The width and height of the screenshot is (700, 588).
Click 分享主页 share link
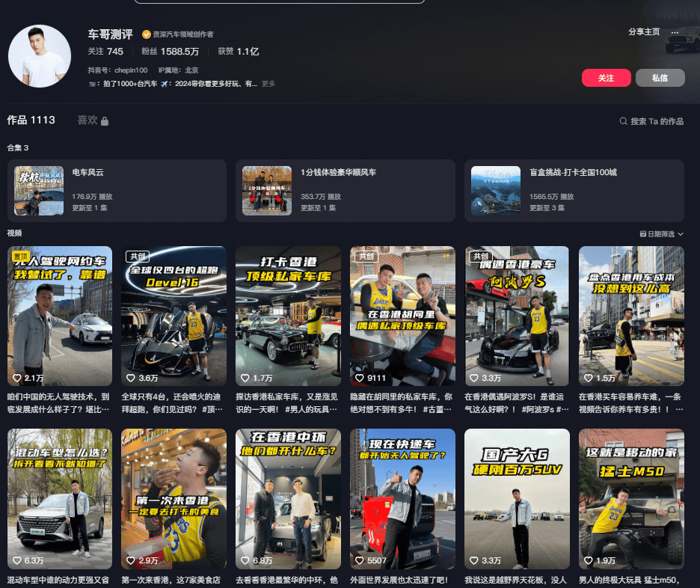644,31
